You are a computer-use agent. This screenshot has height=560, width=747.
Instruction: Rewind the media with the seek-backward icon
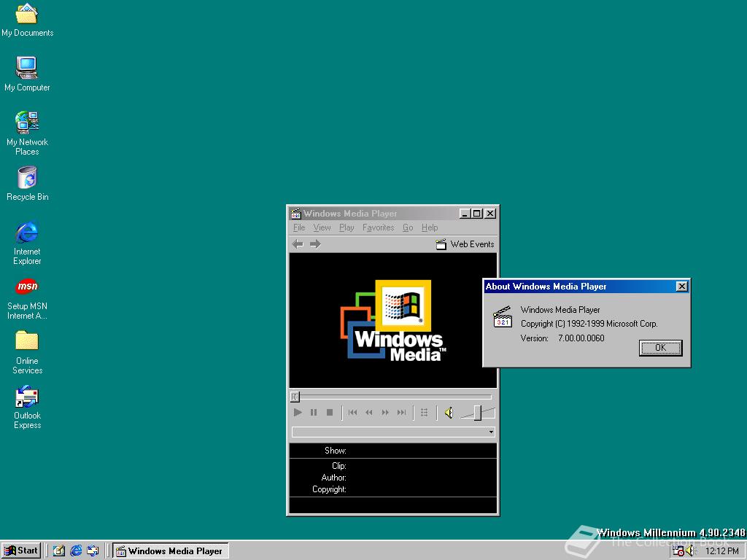point(369,412)
